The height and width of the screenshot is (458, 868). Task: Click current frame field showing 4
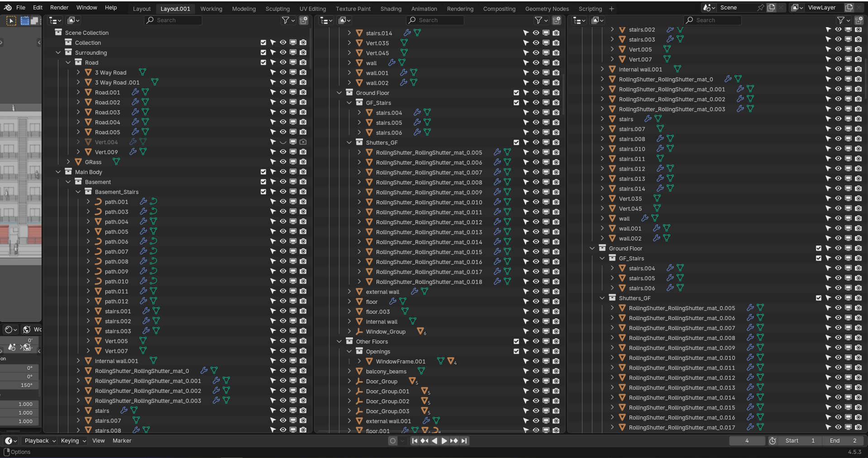click(x=747, y=441)
